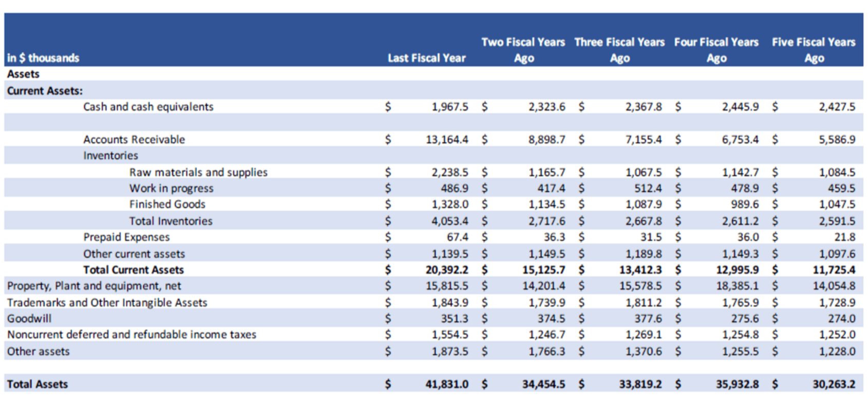Click the Goodwill row label

(x=29, y=319)
